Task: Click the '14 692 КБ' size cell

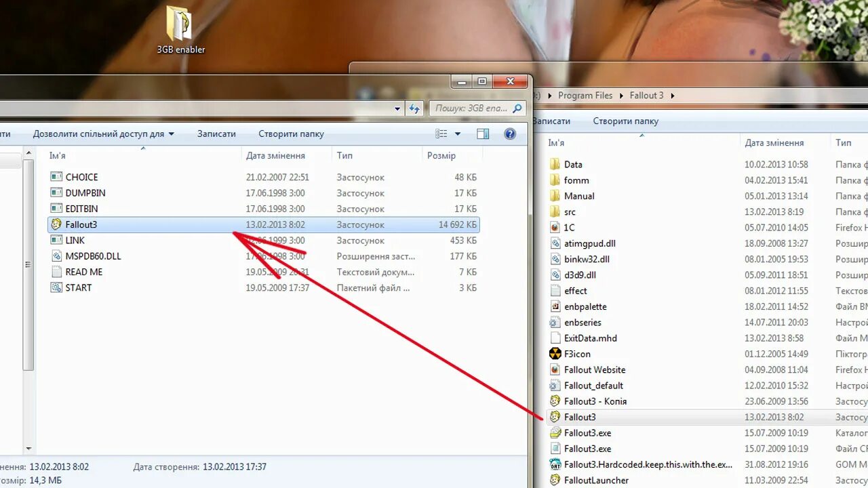Action: tap(458, 224)
